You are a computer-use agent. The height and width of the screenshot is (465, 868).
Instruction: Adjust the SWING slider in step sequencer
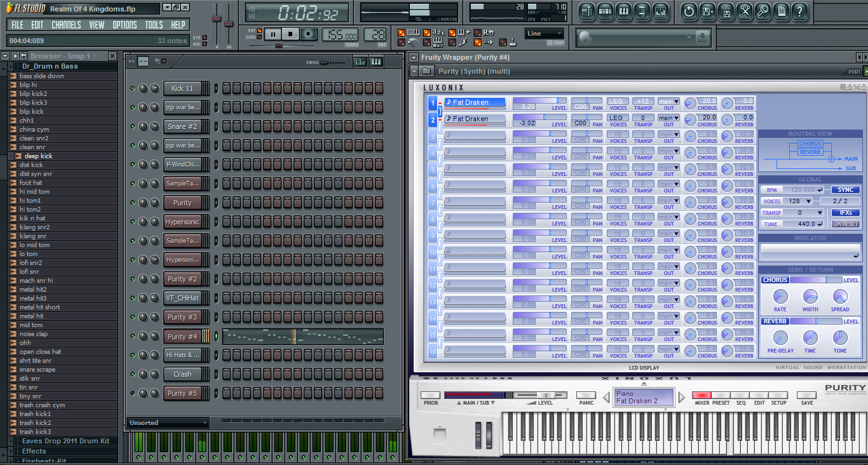(334, 62)
